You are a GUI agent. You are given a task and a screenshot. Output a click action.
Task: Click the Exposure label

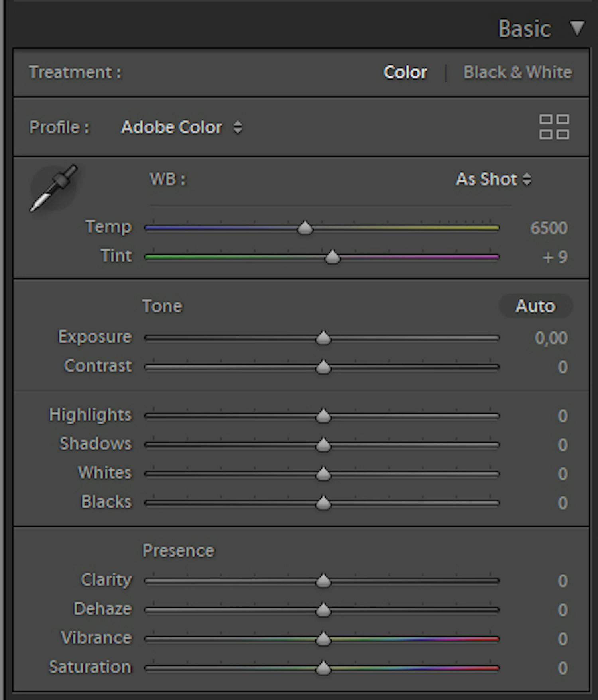click(x=95, y=337)
